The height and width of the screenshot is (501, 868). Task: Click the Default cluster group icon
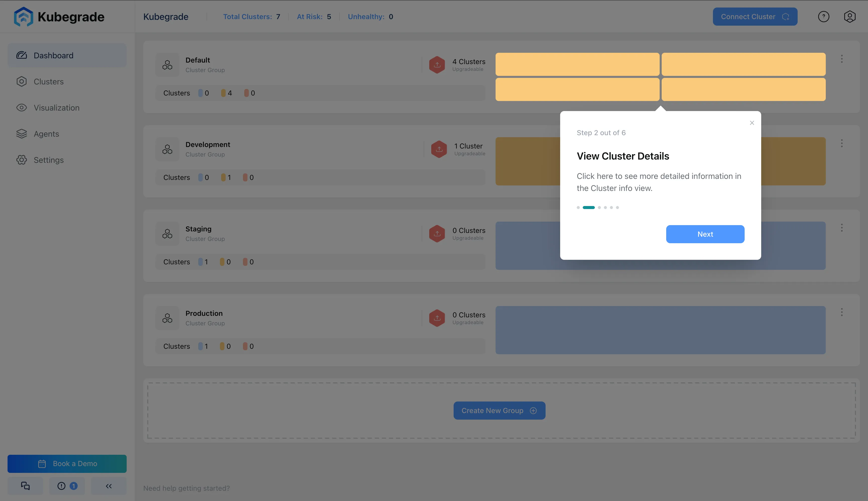coord(167,65)
